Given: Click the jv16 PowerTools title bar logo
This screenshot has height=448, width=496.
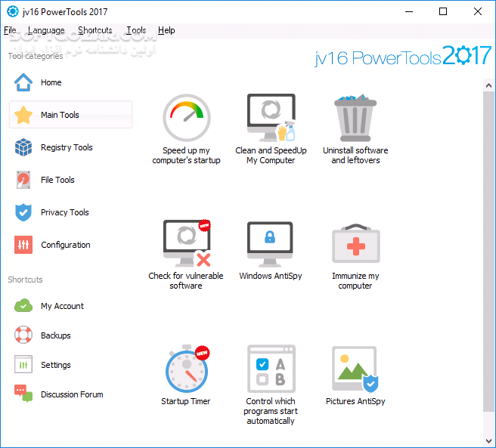Looking at the screenshot, I should point(13,11).
